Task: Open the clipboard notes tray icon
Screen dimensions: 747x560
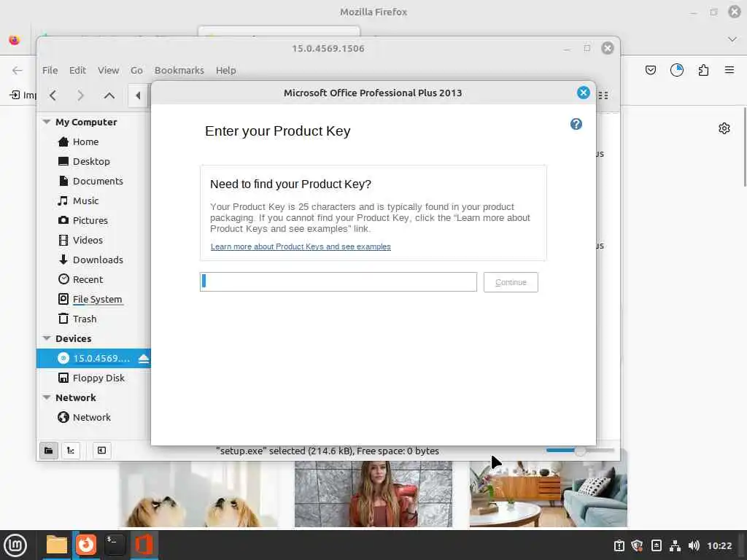Action: point(656,545)
